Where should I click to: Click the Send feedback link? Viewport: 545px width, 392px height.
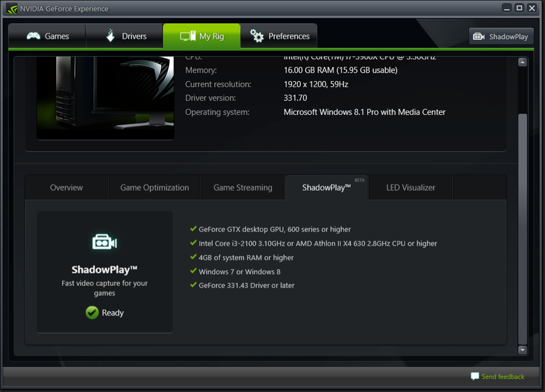click(503, 377)
